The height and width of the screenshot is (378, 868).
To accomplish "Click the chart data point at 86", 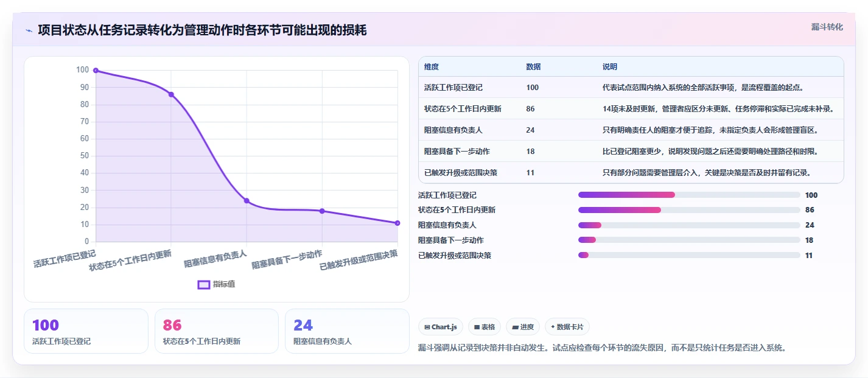I will click(x=171, y=94).
